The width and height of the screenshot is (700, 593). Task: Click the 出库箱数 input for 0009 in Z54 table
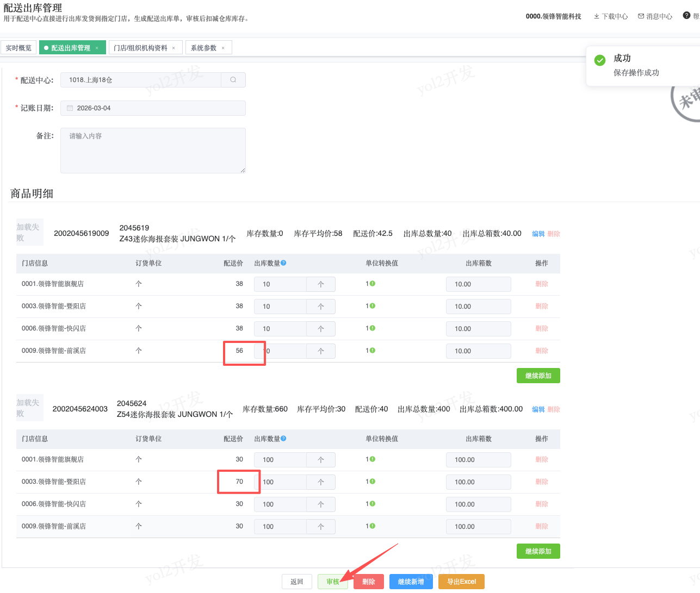coord(479,527)
